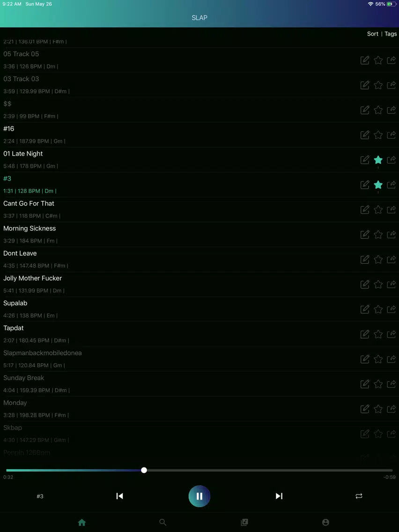Edit the Dont Leave track
Viewport: 399px width, 532px height.
[365, 259]
